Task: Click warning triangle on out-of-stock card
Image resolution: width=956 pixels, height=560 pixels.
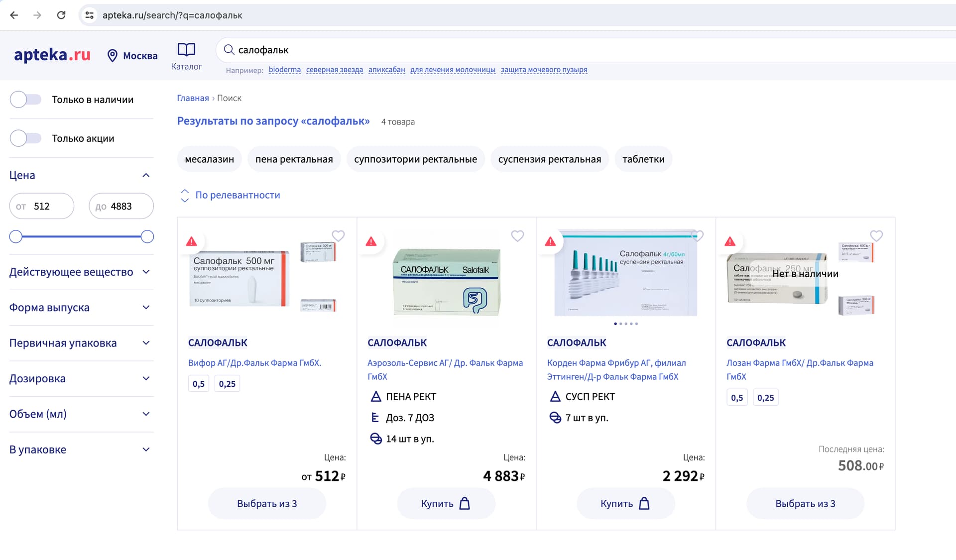Action: click(x=730, y=241)
